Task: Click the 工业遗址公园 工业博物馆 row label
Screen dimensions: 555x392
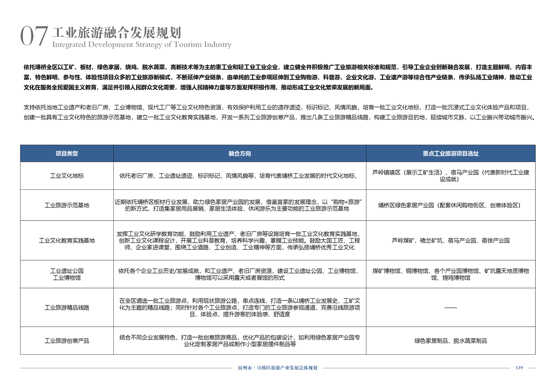Action: 67,274
